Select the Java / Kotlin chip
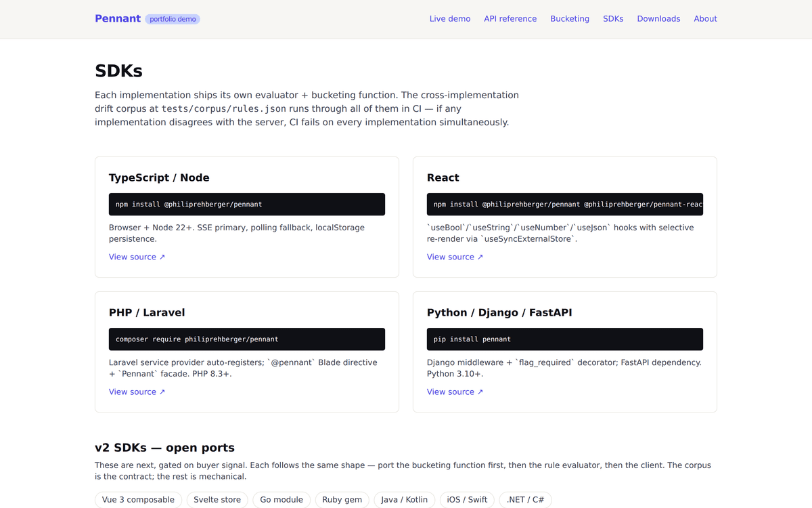The image size is (812, 508). tap(405, 500)
